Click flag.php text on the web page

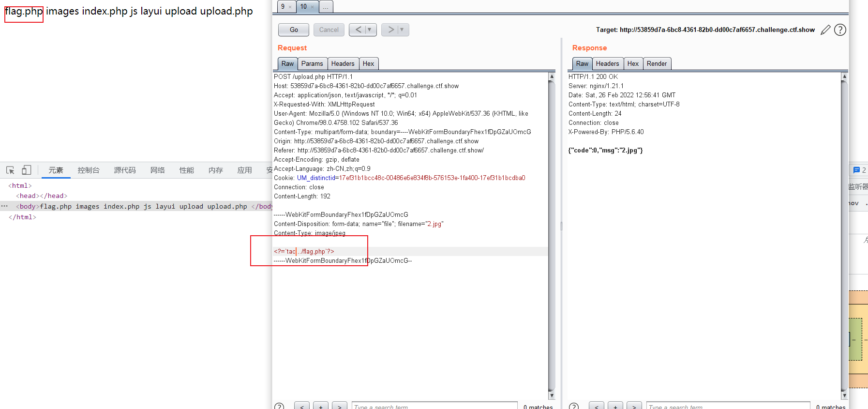coord(24,11)
